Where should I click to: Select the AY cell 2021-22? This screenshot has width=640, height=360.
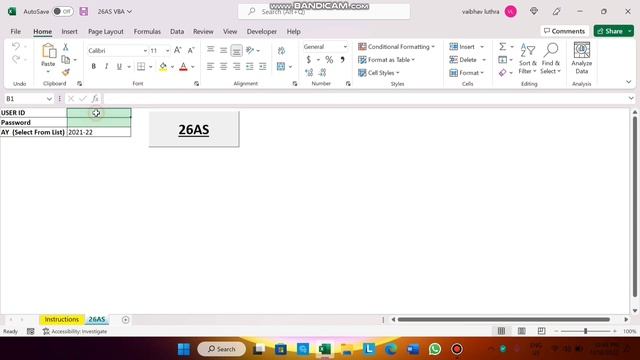tap(99, 132)
